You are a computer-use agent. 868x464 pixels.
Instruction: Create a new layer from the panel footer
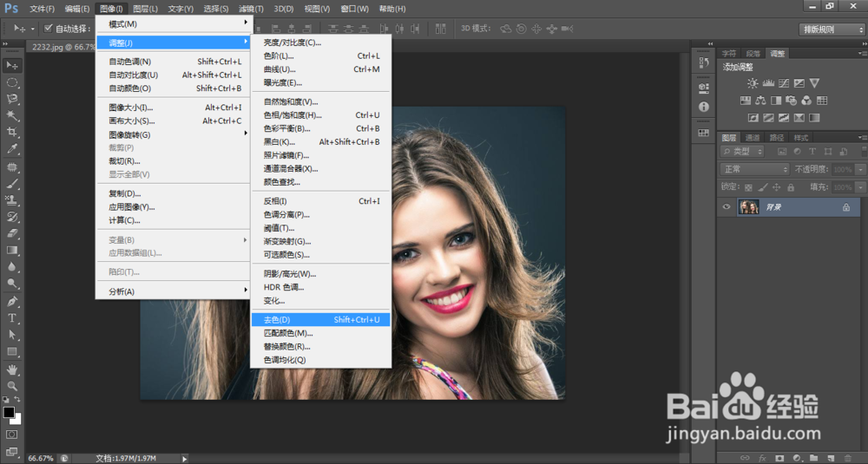click(830, 457)
